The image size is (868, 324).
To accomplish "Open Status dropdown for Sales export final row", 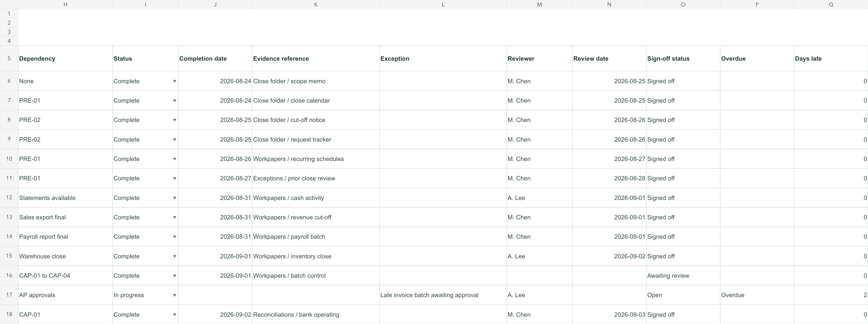I will tap(174, 218).
